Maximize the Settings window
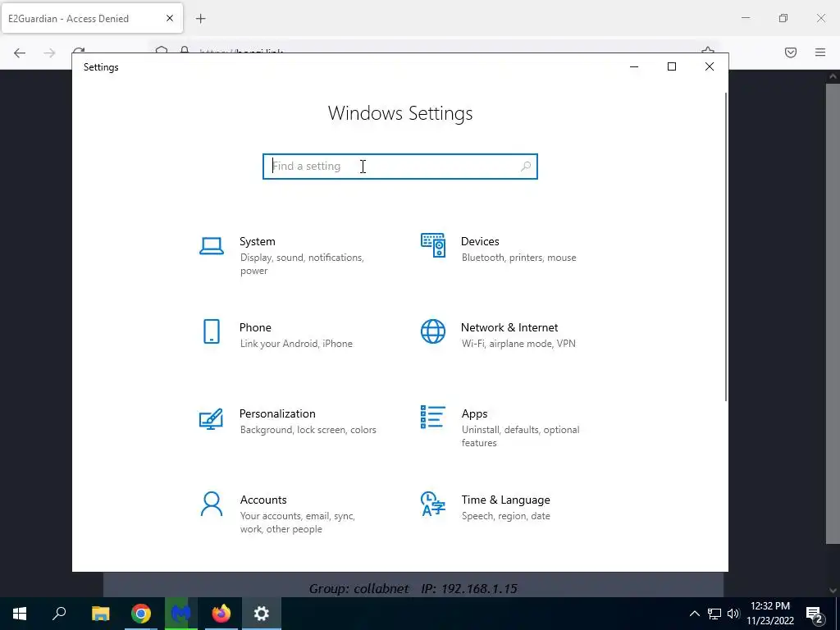 [671, 66]
